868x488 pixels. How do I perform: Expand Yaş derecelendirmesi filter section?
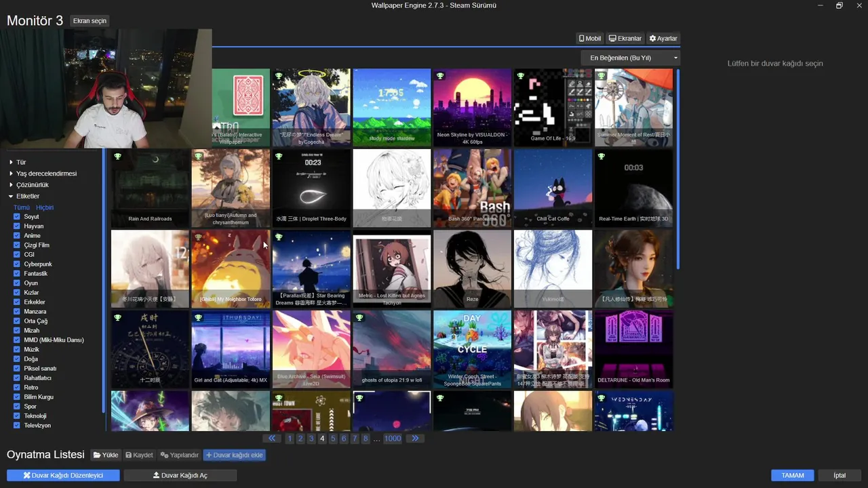(43, 174)
